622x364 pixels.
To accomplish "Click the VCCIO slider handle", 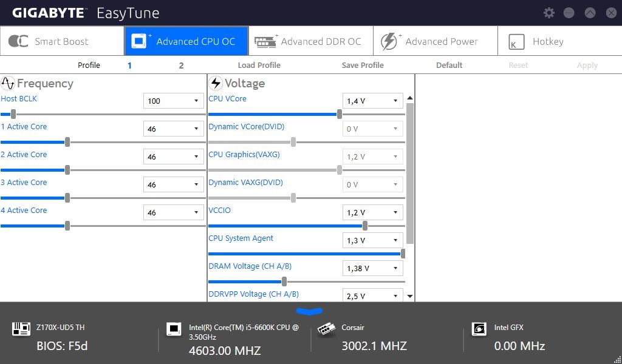I will 365,226.
